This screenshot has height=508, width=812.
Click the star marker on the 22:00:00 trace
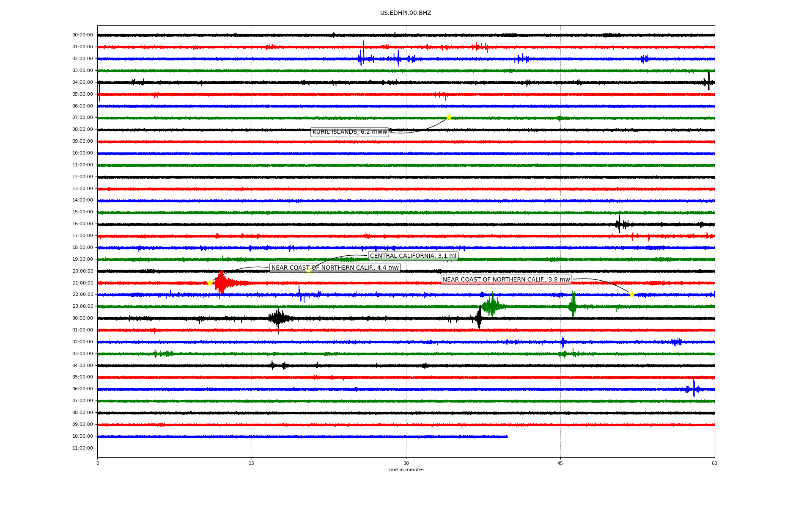pos(632,294)
